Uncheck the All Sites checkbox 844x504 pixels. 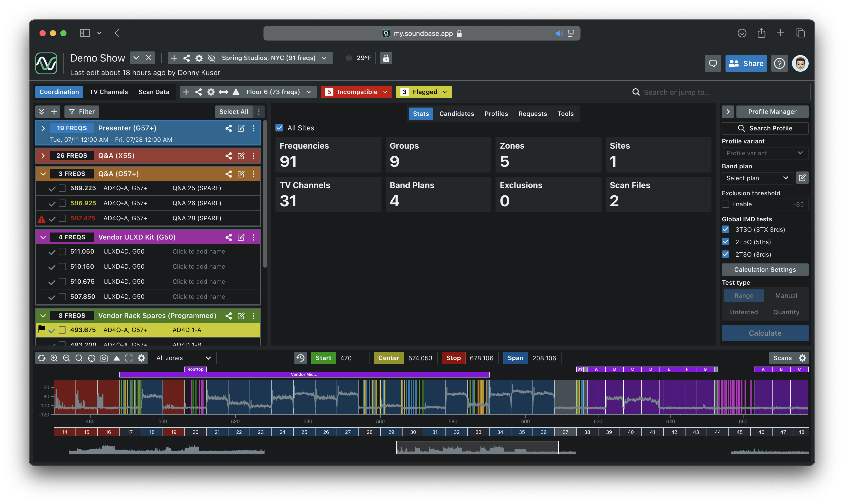(279, 128)
